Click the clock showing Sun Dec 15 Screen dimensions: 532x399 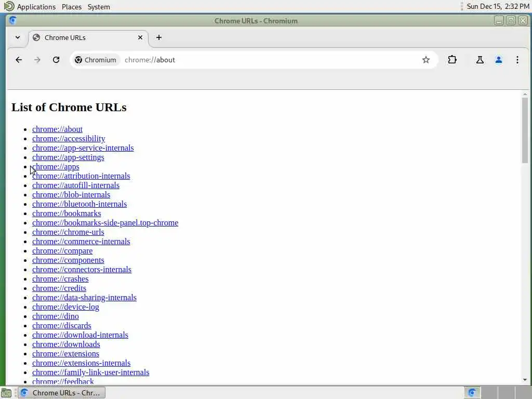pyautogui.click(x=498, y=6)
